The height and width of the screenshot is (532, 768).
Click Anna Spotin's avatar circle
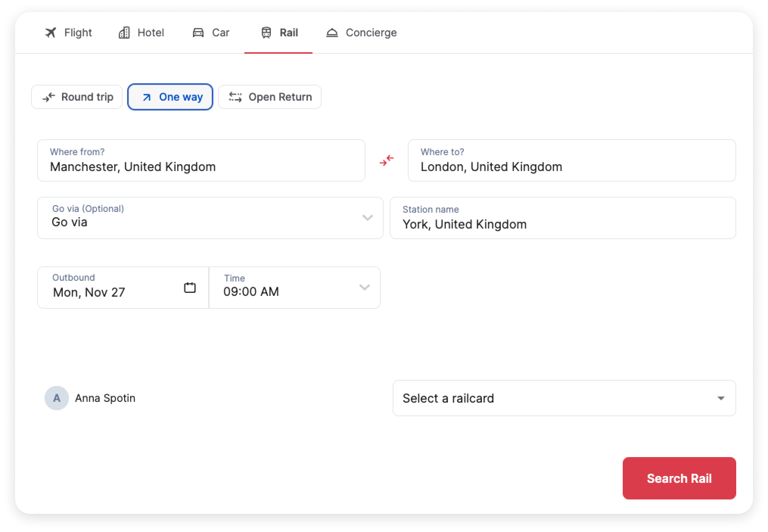click(x=57, y=398)
